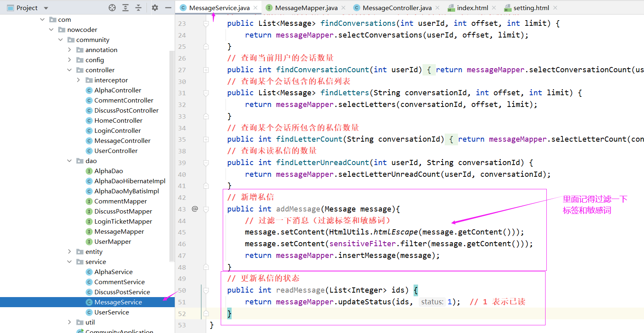This screenshot has width=644, height=333.
Task: Collapse the dao package
Action: click(69, 161)
